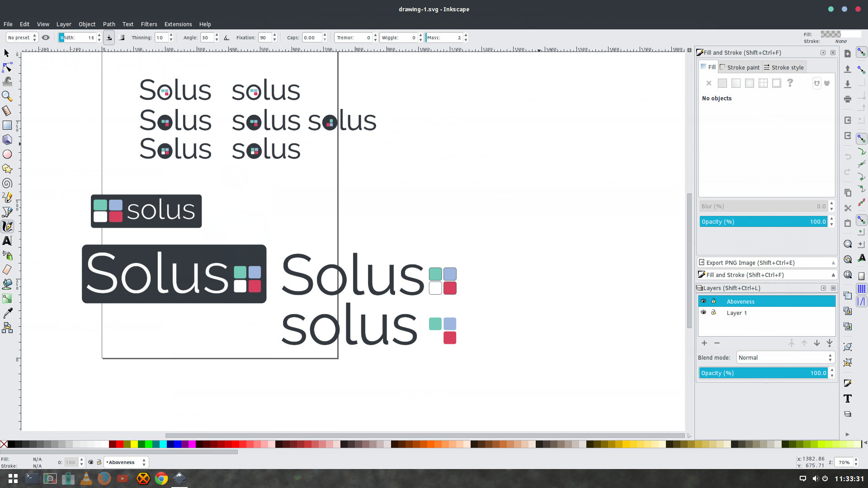Adjust the Fill and Stroke Opacity slider
The image size is (868, 488).
[764, 221]
